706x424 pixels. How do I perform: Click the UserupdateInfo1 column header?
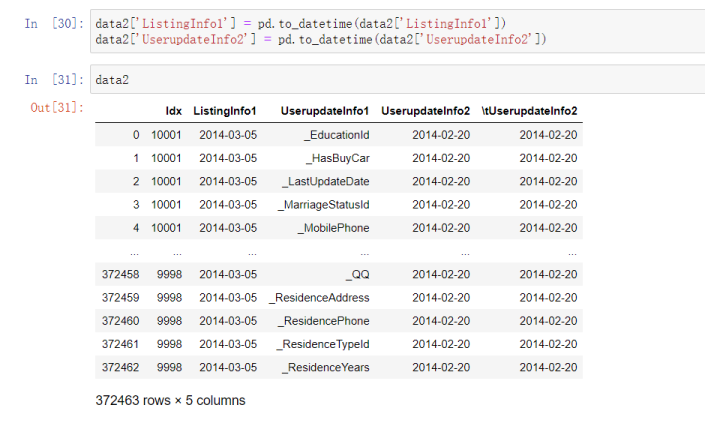(325, 111)
